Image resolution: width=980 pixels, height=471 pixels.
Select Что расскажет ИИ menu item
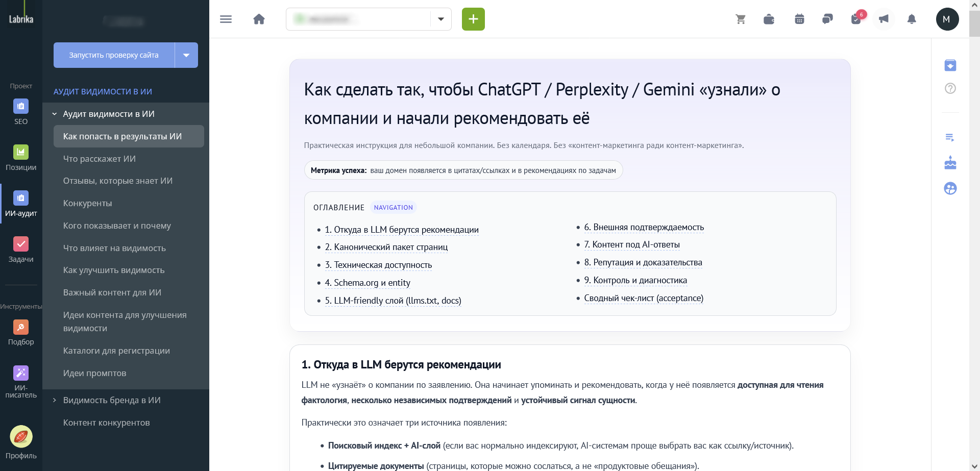(x=100, y=159)
